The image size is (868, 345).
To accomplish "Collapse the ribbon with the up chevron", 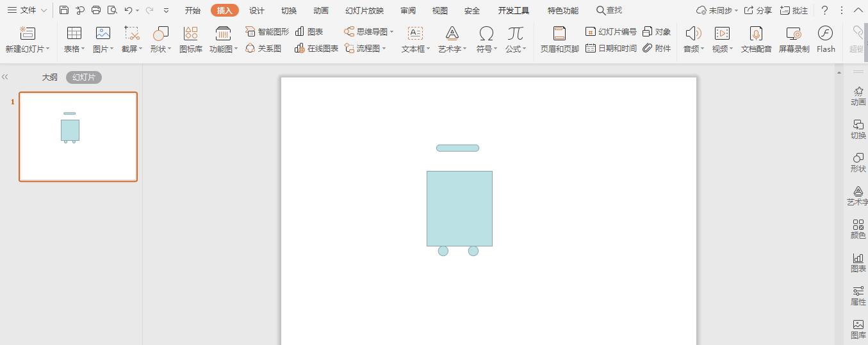I will [x=858, y=10].
